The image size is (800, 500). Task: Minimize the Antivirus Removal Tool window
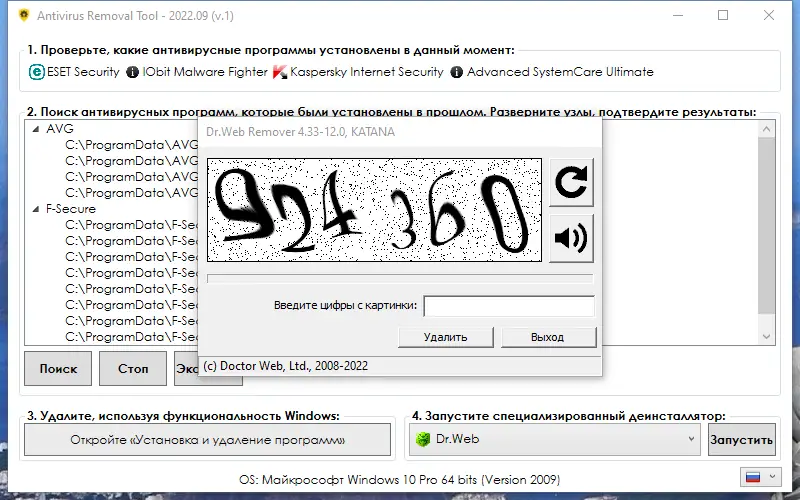coord(678,15)
